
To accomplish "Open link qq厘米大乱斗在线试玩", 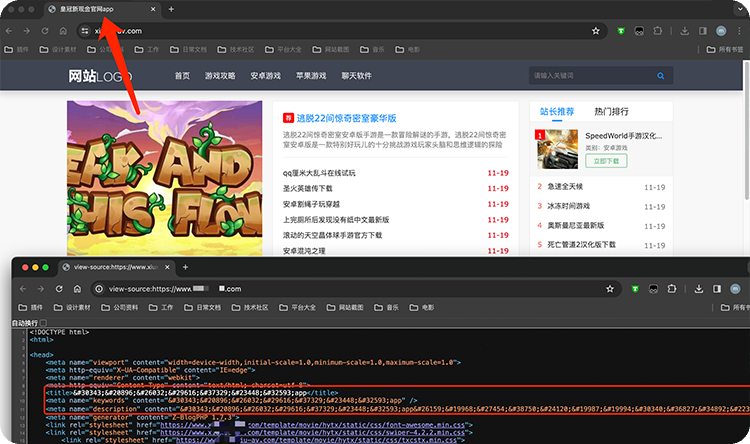I will click(319, 173).
